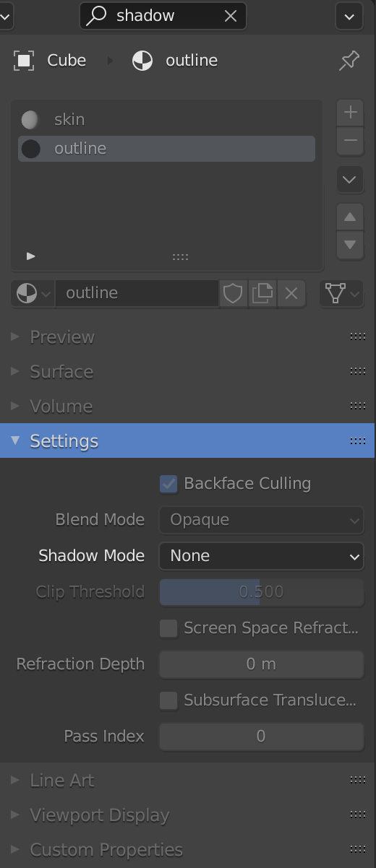Add a new material slot

point(350,112)
